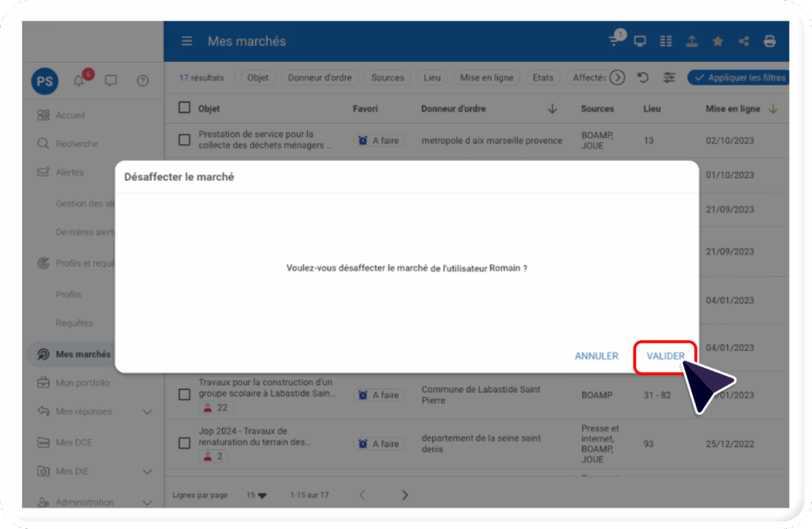Expand the Mes réponses sidebar section
This screenshot has height=529, width=812.
[147, 412]
